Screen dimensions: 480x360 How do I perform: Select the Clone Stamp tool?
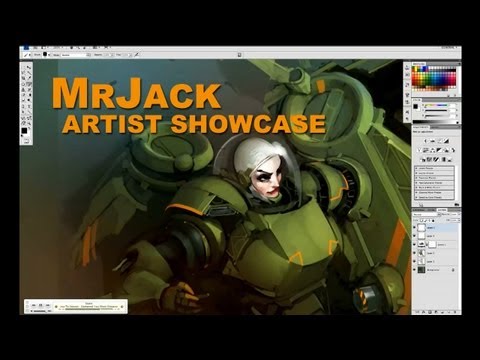point(23,90)
